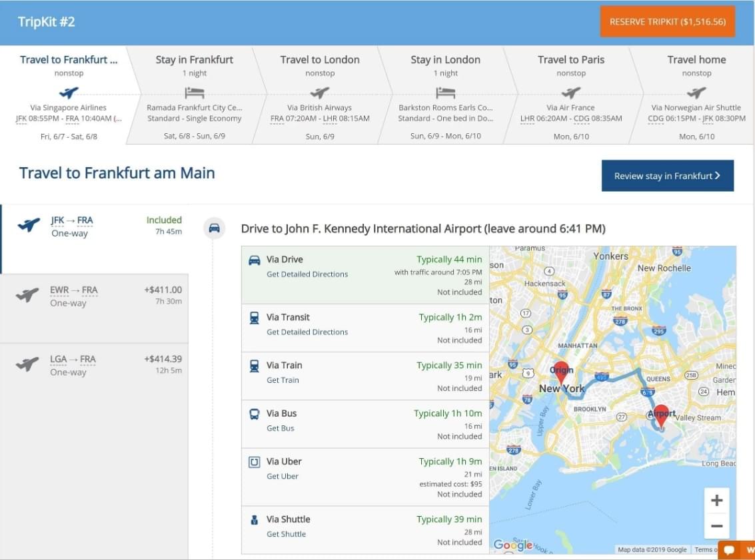Viewport: 755px width, 560px height.
Task: Select the Via Train row duration 'Typically 35 min'
Action: [x=448, y=365]
